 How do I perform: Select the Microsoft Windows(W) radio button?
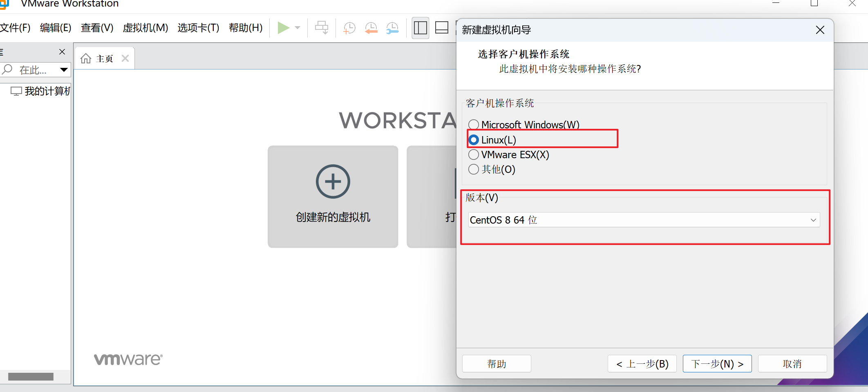click(x=473, y=124)
